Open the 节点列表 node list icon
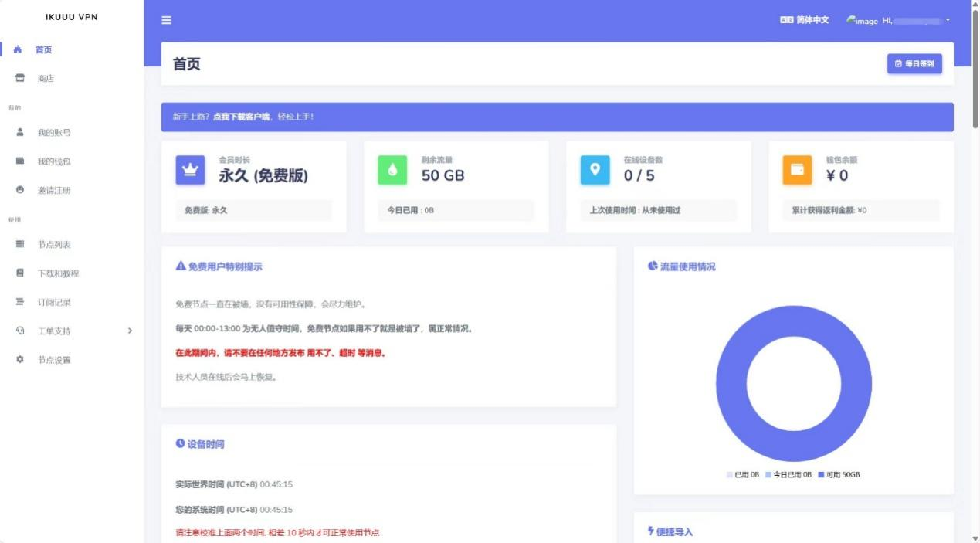Screen dimensions: 980x543 pos(20,244)
